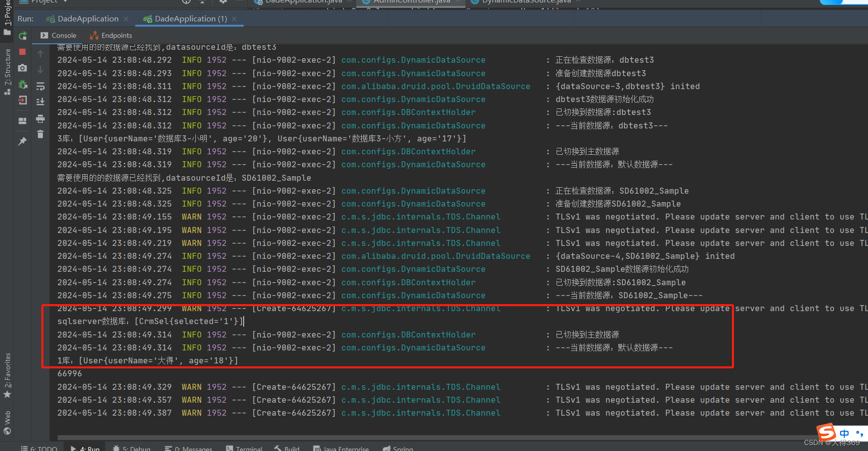This screenshot has height=451, width=868.
Task: Open the Project tool window stripe
Action: (7, 17)
